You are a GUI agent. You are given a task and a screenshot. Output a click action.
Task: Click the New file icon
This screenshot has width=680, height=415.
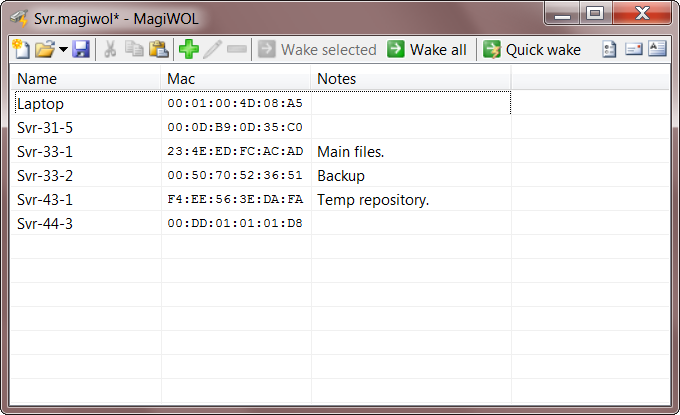(20, 49)
